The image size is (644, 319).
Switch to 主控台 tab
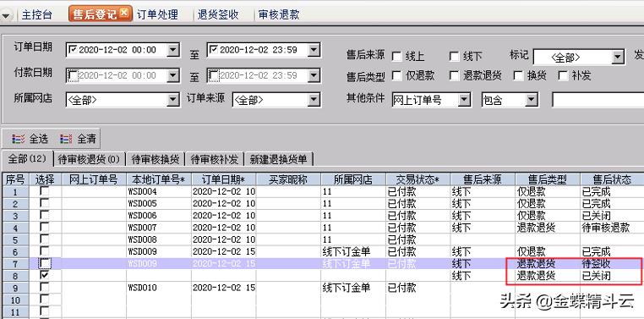coord(37,14)
